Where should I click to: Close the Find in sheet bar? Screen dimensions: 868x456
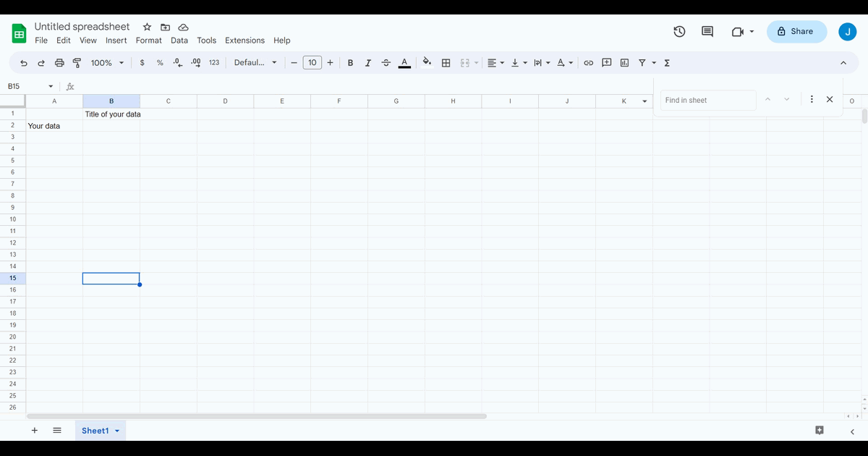click(x=830, y=100)
